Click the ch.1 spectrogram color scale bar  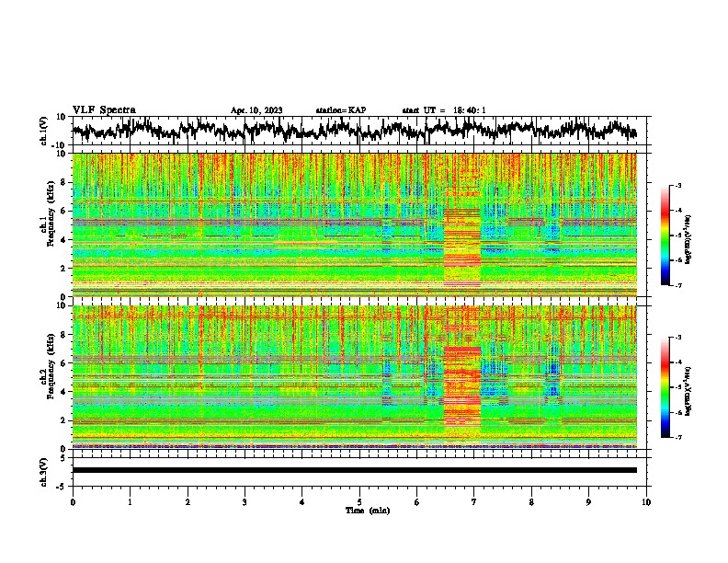pyautogui.click(x=665, y=236)
